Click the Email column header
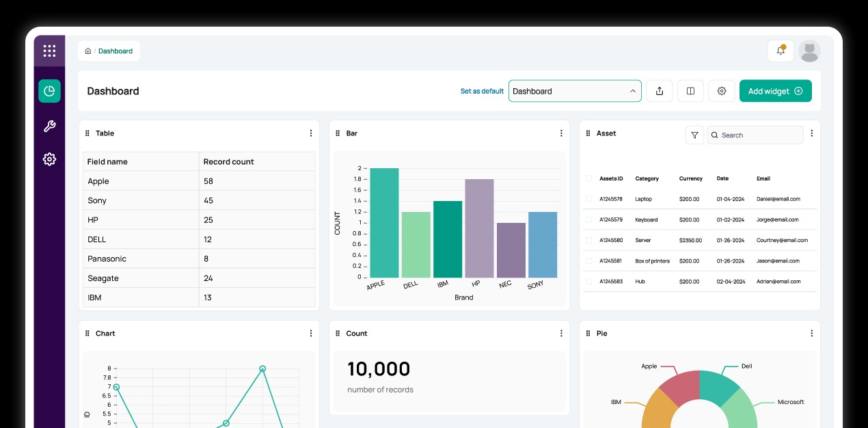 763,178
